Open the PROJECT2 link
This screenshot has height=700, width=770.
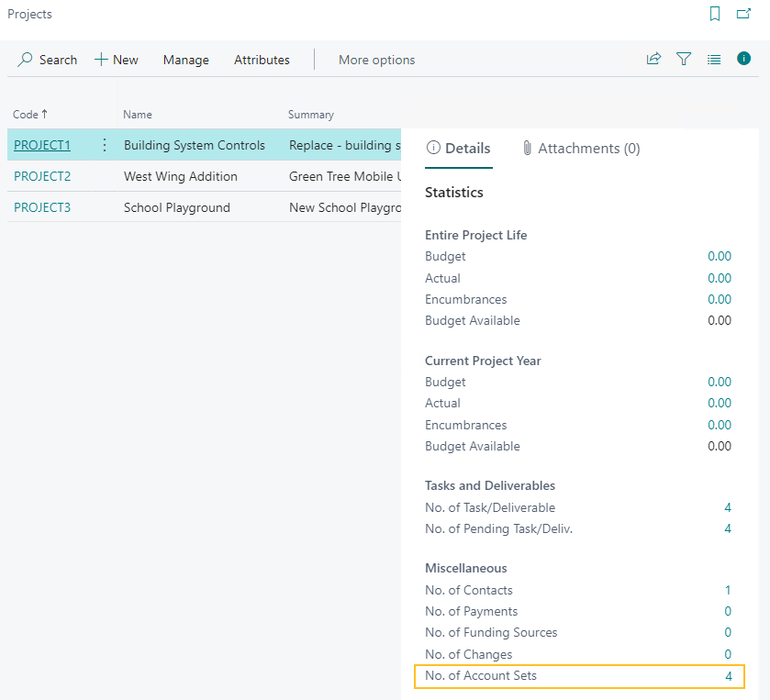(x=41, y=176)
